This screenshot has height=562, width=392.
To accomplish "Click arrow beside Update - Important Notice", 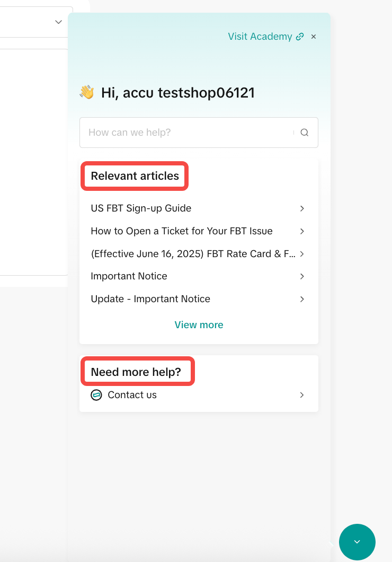I will (x=302, y=299).
